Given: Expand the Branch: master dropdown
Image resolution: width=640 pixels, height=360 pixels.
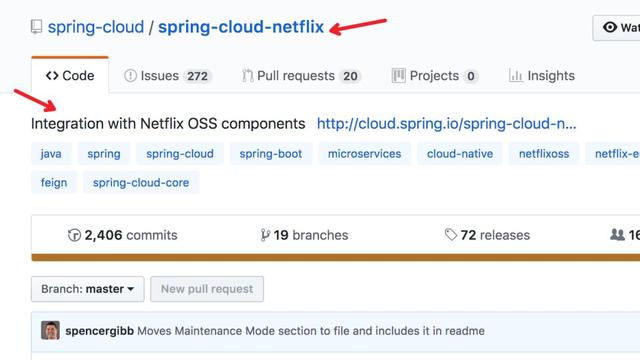Looking at the screenshot, I should 88,289.
